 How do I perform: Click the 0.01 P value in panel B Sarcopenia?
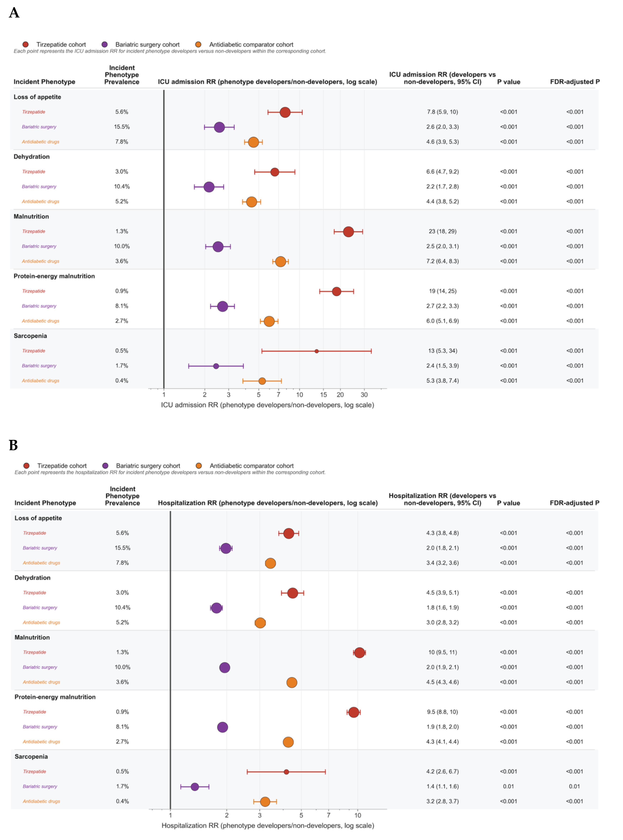[x=508, y=786]
